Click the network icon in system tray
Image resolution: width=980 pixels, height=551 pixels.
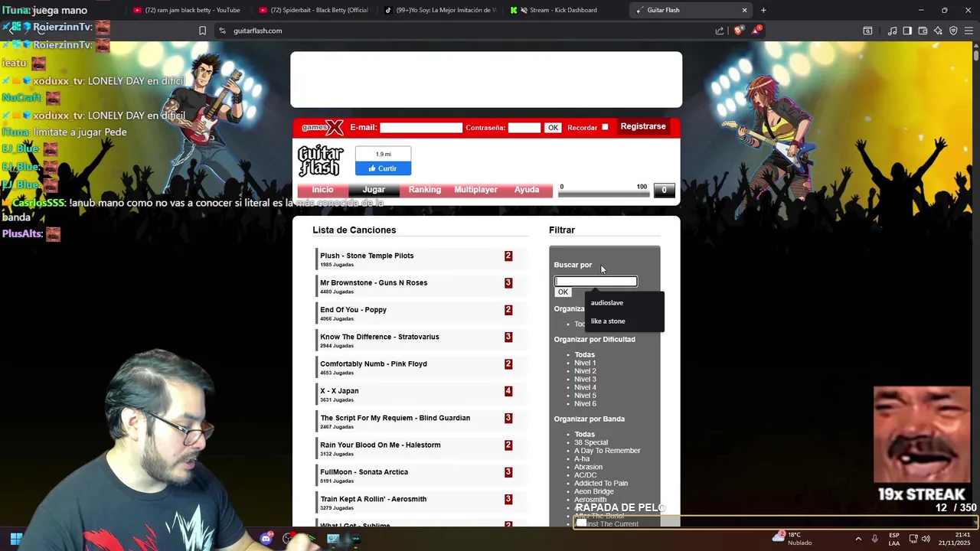913,539
